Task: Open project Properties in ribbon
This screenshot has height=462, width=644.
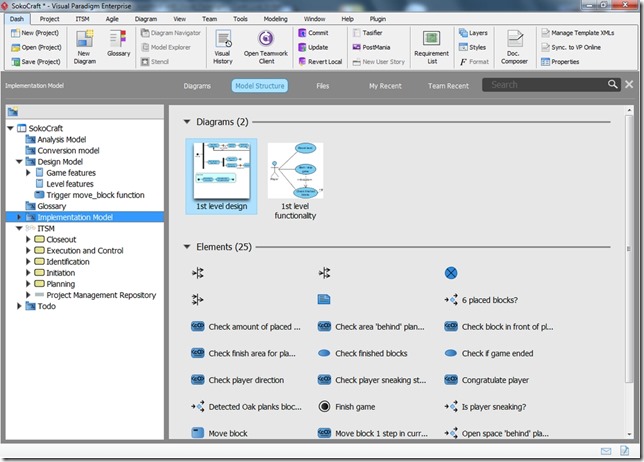Action: [560, 62]
